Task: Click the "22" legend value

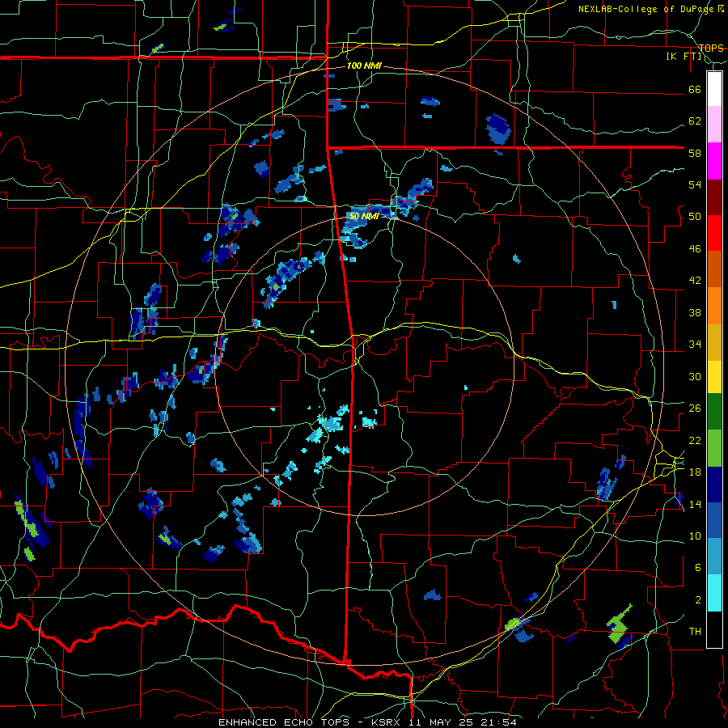Action: click(x=695, y=440)
